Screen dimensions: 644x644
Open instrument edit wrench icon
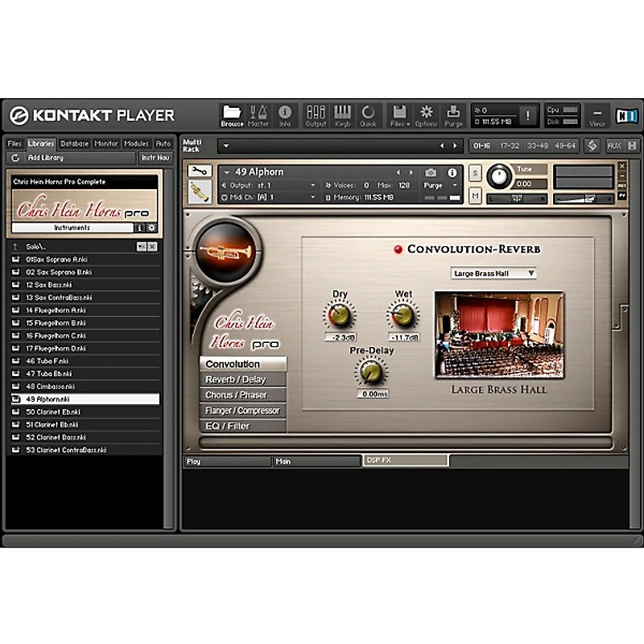click(200, 171)
